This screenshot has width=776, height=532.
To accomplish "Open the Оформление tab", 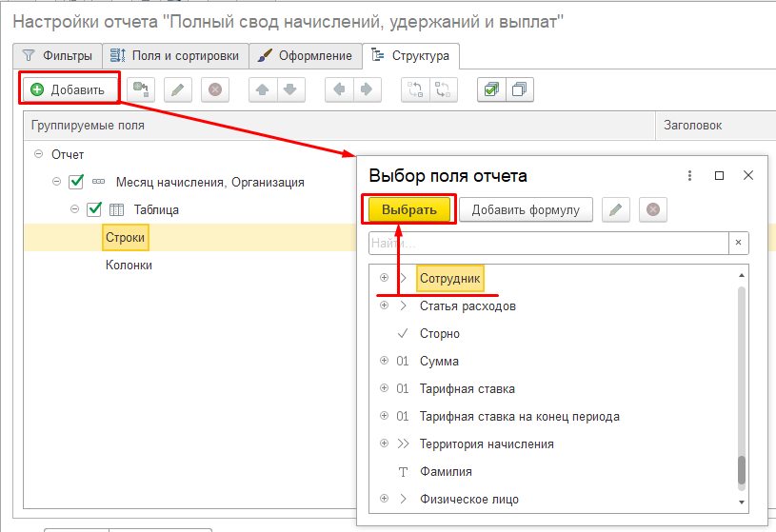I will click(x=307, y=56).
